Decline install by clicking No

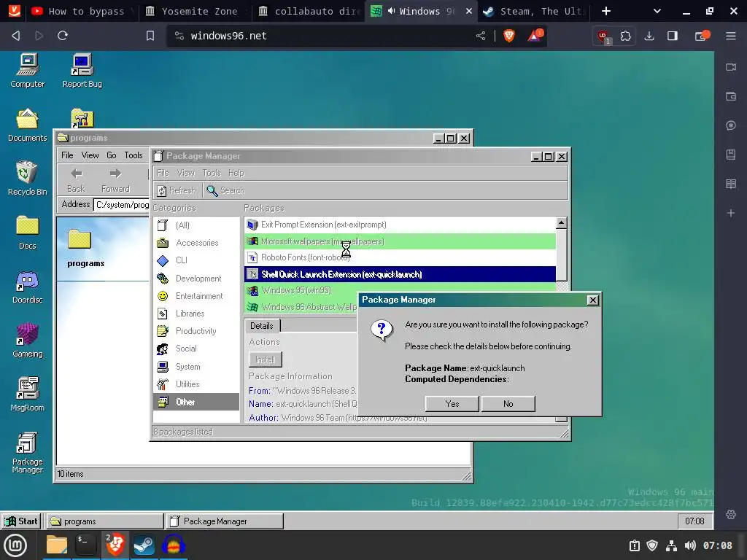click(508, 404)
